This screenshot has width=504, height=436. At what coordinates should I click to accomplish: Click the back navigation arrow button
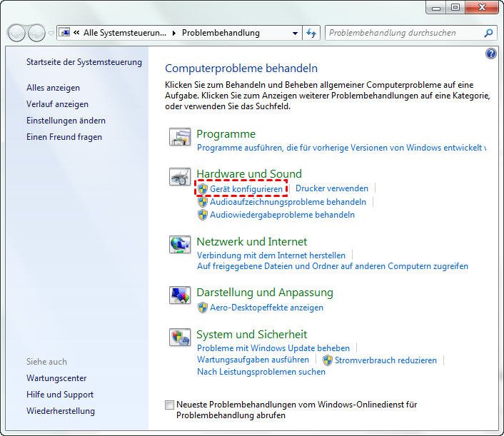pyautogui.click(x=16, y=33)
